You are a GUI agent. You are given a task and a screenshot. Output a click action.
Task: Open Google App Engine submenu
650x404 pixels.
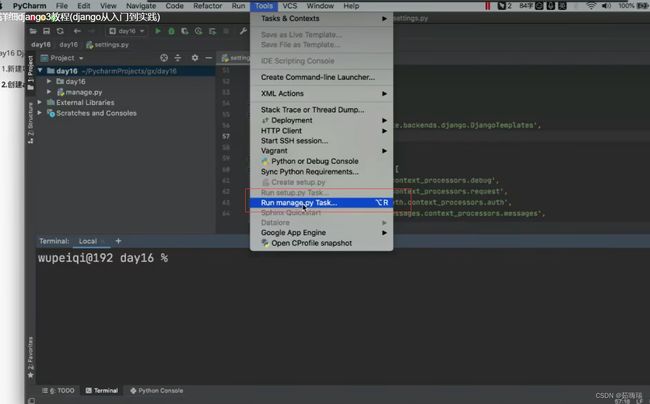coord(321,232)
